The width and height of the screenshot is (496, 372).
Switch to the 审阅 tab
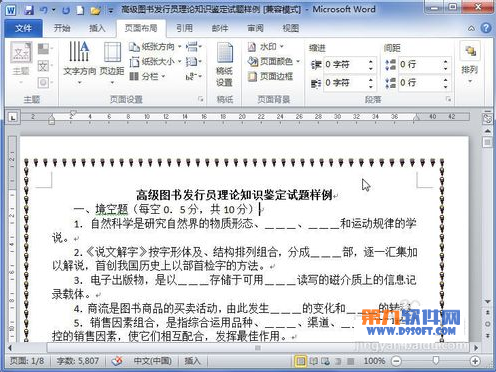[255, 28]
